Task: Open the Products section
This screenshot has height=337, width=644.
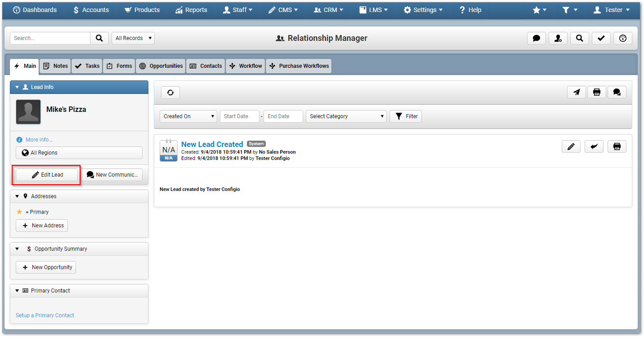Action: (142, 10)
